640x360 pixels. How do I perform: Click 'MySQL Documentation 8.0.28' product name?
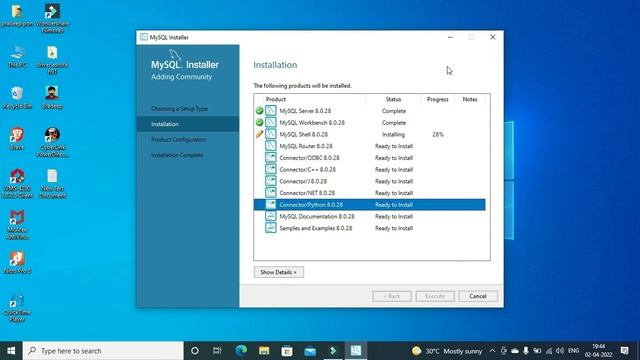click(317, 216)
